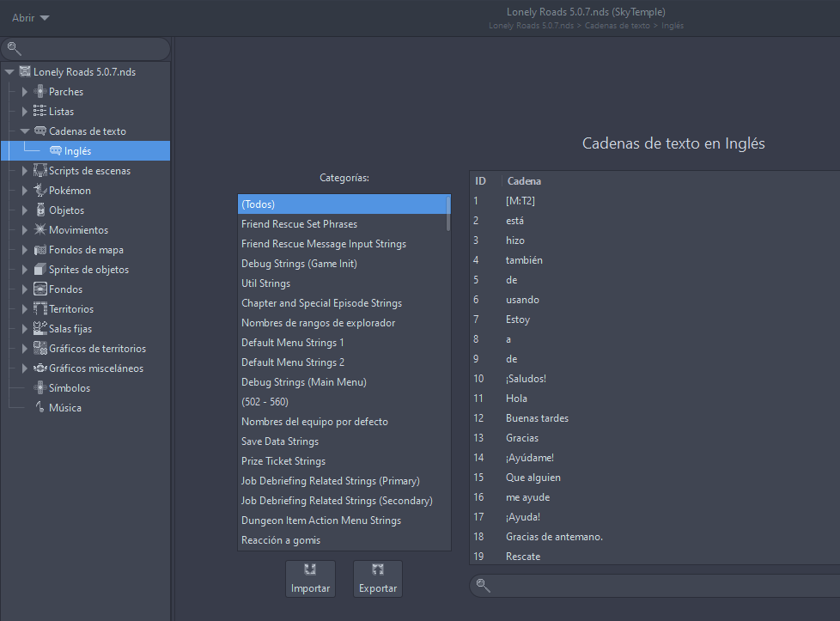Expand the Territorios tree node
This screenshot has height=621, width=840.
pos(25,309)
